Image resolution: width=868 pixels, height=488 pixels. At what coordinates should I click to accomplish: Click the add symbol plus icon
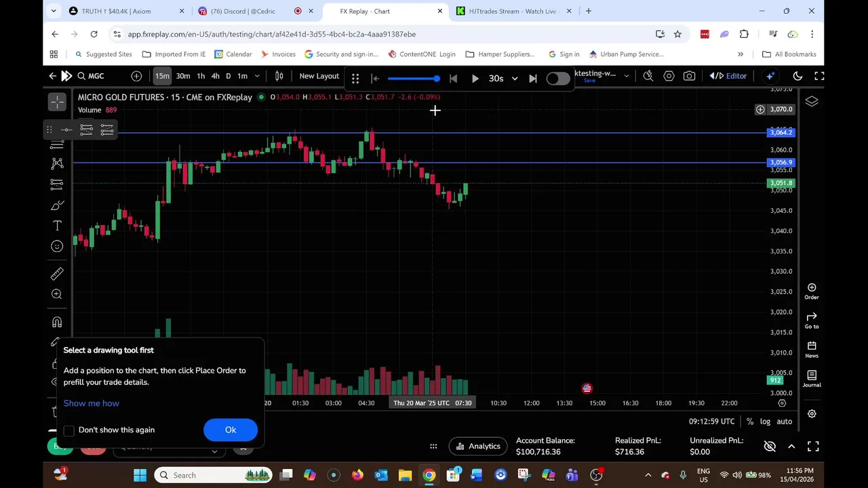tap(136, 76)
